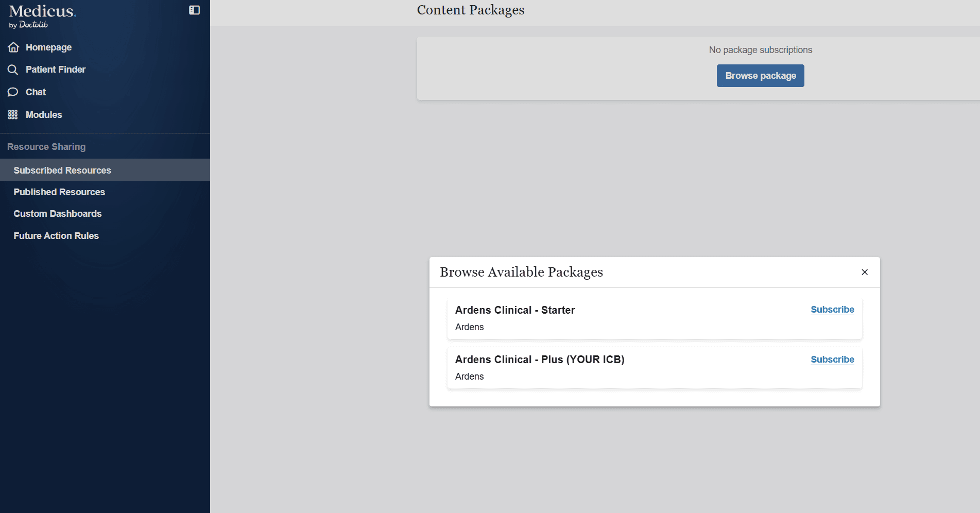Click the Browse Available Packages dialog title
Viewport: 980px width, 513px height.
point(521,272)
